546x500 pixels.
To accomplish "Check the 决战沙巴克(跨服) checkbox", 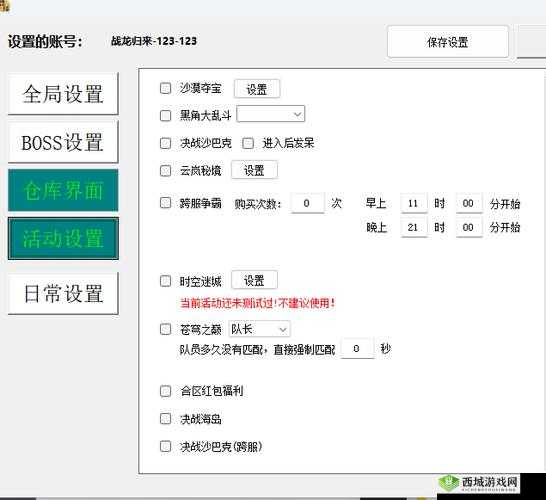I will pos(165,446).
